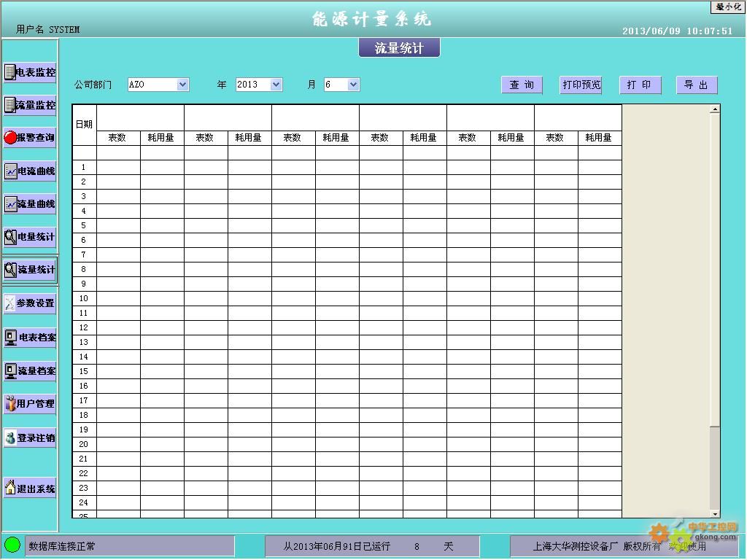Screen dimensions: 747x560
Task: Expand the month dropdown showing 6
Action: coord(353,85)
